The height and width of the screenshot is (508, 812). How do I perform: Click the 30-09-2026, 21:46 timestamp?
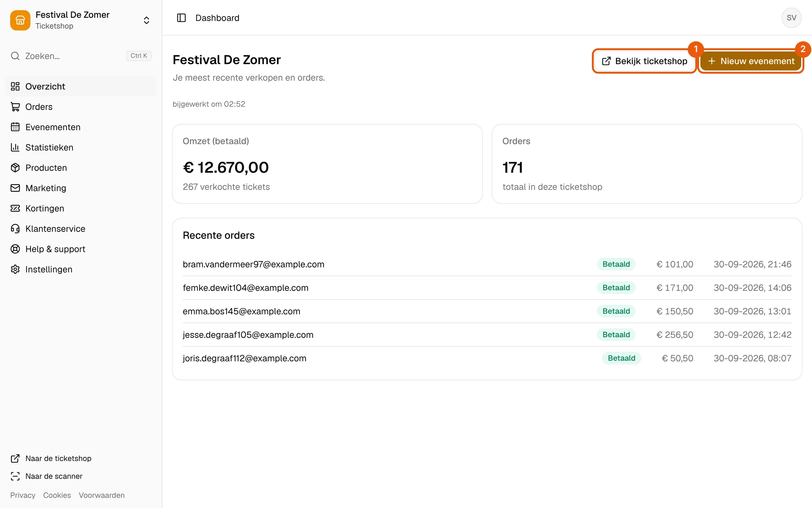click(x=752, y=264)
